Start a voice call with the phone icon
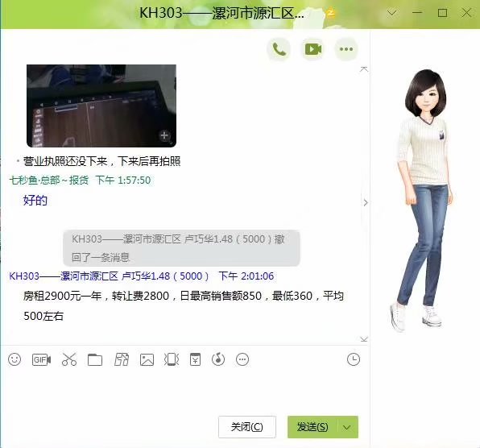Image resolution: width=480 pixels, height=448 pixels. click(x=279, y=49)
